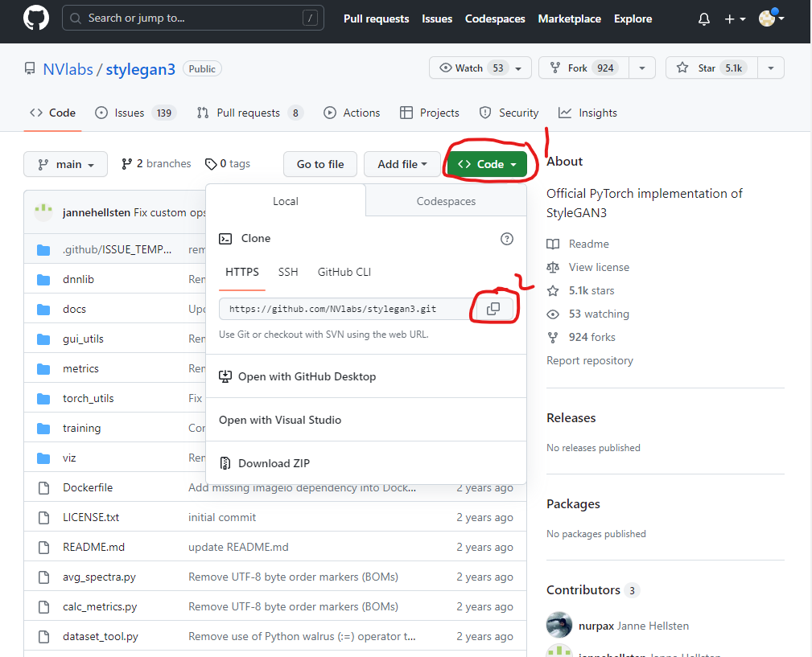
Task: Open the 0 tags link
Action: (228, 164)
